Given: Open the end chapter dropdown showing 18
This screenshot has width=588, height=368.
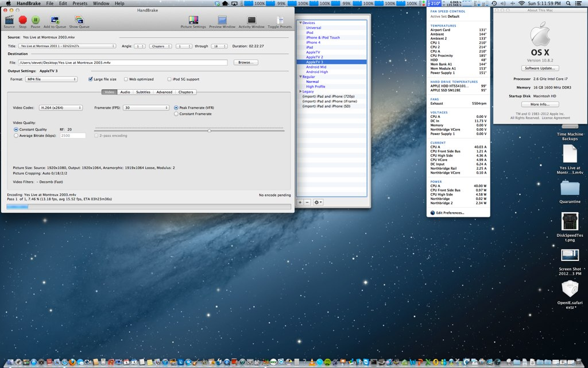Looking at the screenshot, I should tap(219, 46).
